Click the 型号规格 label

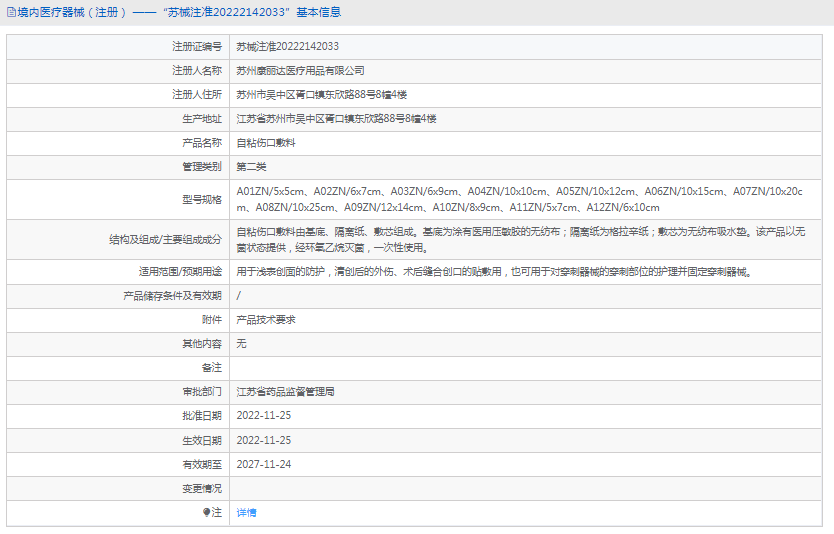pyautogui.click(x=202, y=199)
